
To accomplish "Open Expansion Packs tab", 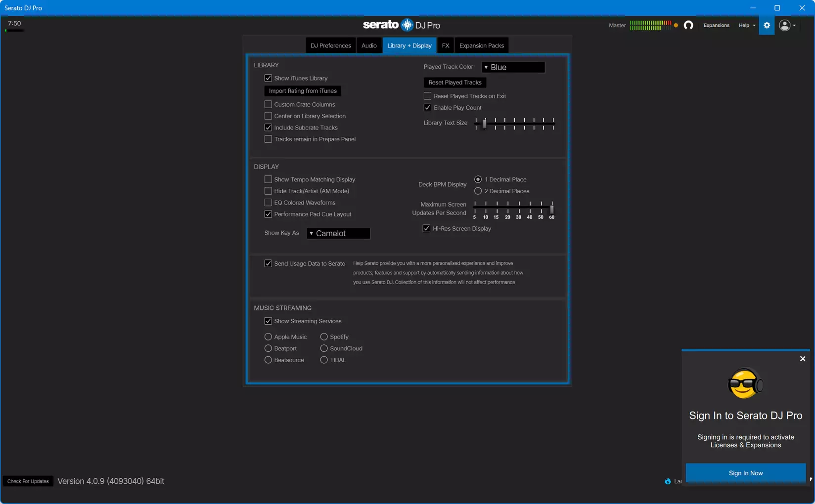I will pos(482,45).
